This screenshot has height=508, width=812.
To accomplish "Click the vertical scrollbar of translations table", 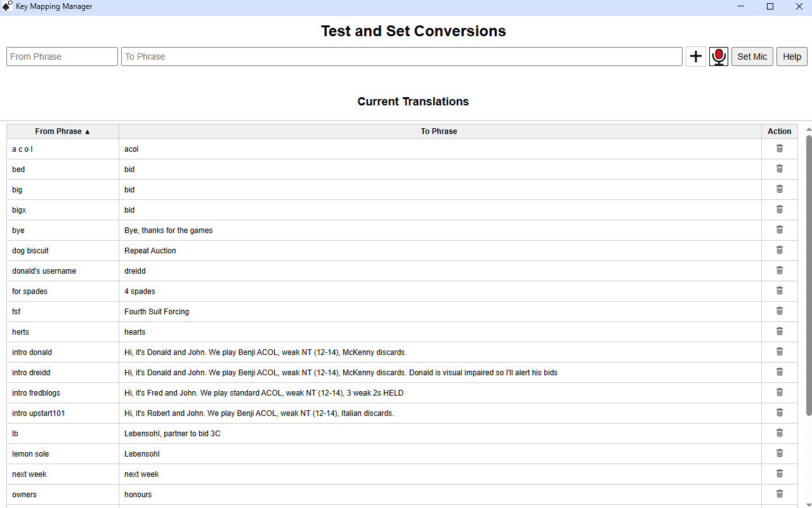I will click(x=808, y=273).
